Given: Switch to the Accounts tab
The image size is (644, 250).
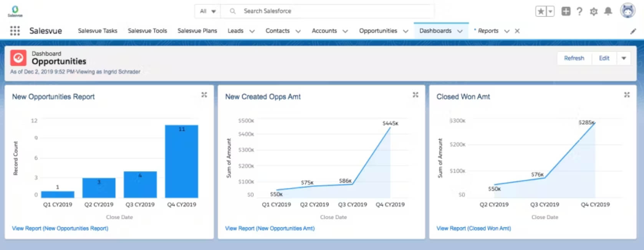Looking at the screenshot, I should (324, 31).
